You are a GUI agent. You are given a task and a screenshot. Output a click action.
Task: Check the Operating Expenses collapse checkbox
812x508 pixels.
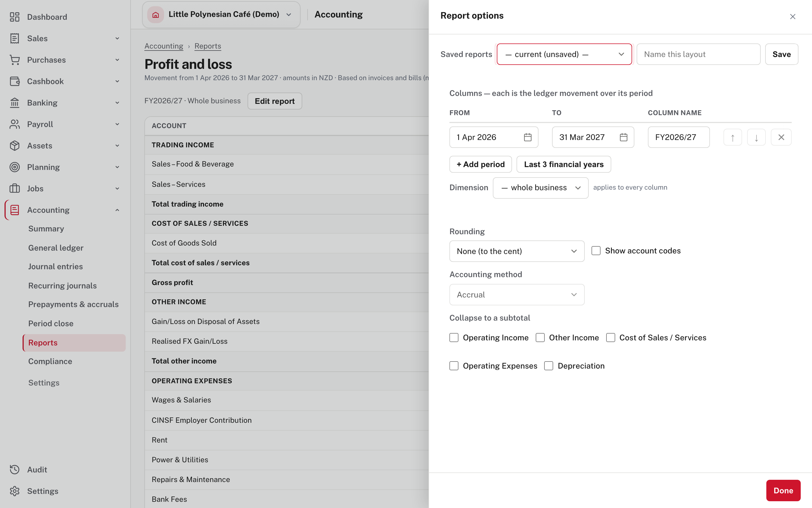[454, 366]
